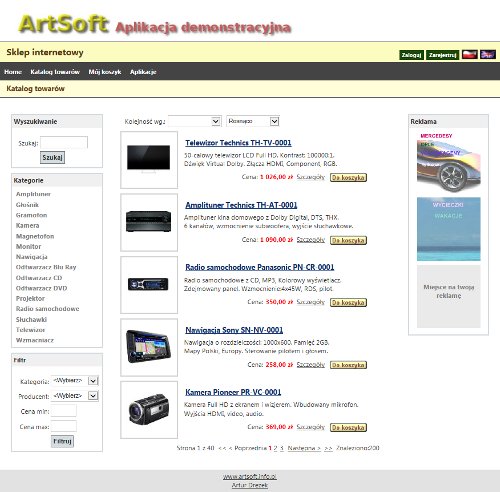Open the Kategoria filter dropdown
The width and height of the screenshot is (500, 492).
click(x=75, y=381)
